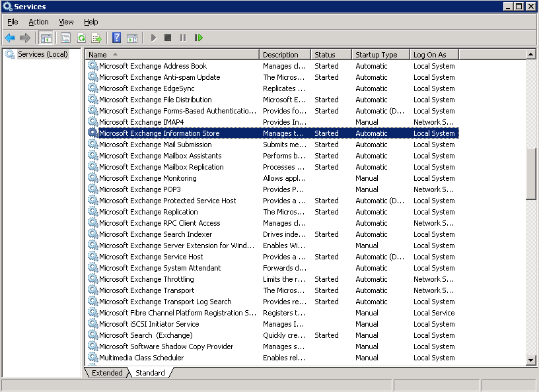The height and width of the screenshot is (392, 539).
Task: Click the Export List toolbar icon
Action: coord(96,38)
